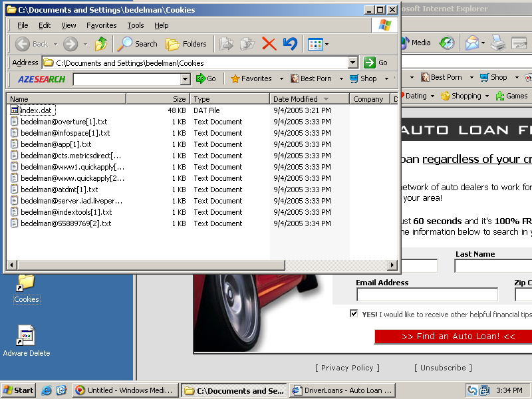Launch Internet Explorer from quick launch
The image size is (532, 399).
47,390
